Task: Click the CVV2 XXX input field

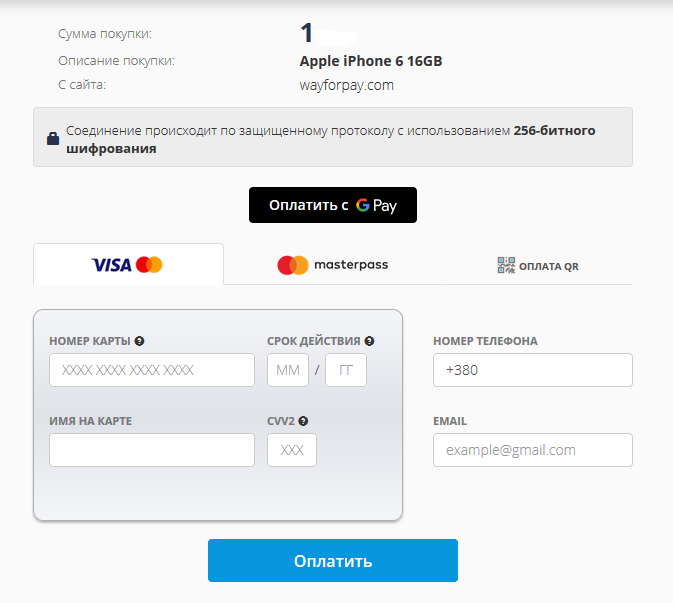Action: 292,450
